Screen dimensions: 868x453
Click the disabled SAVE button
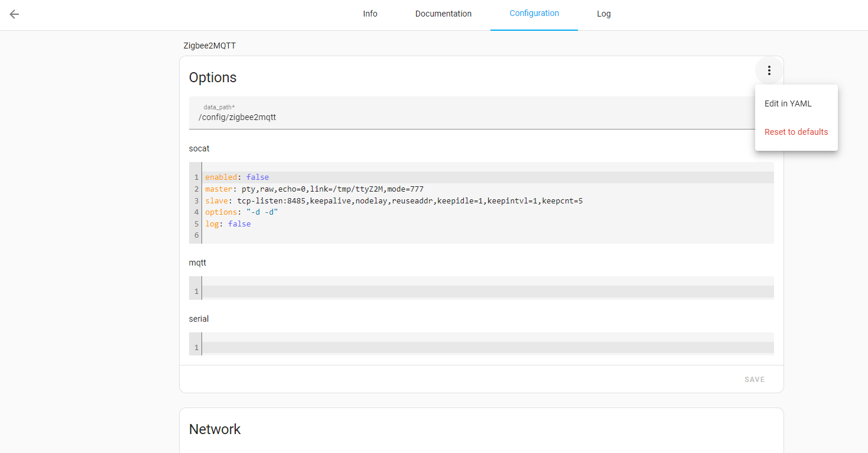point(755,380)
